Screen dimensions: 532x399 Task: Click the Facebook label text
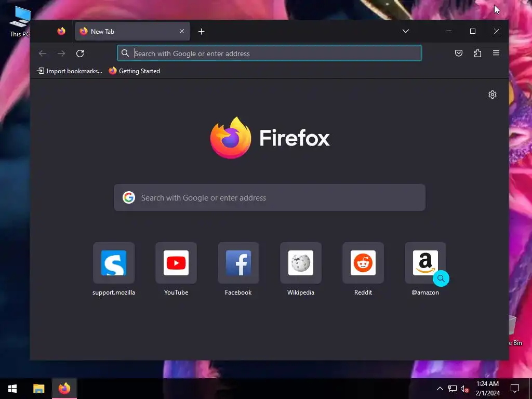click(238, 292)
